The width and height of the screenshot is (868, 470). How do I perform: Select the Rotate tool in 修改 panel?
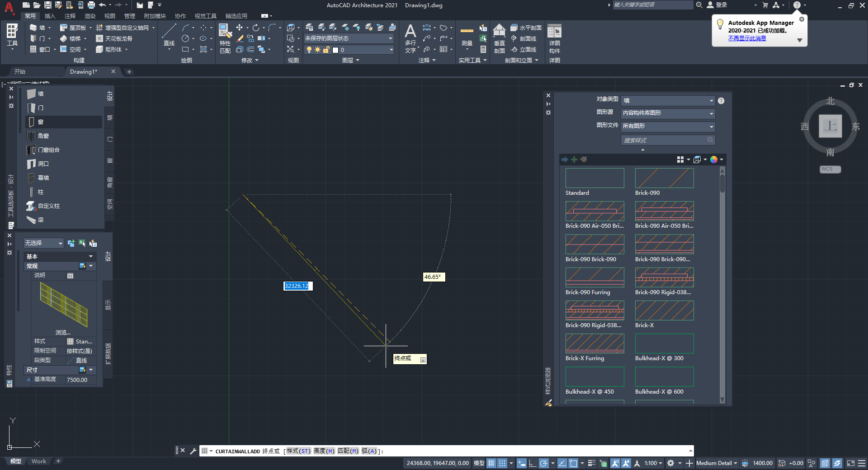[x=256, y=28]
